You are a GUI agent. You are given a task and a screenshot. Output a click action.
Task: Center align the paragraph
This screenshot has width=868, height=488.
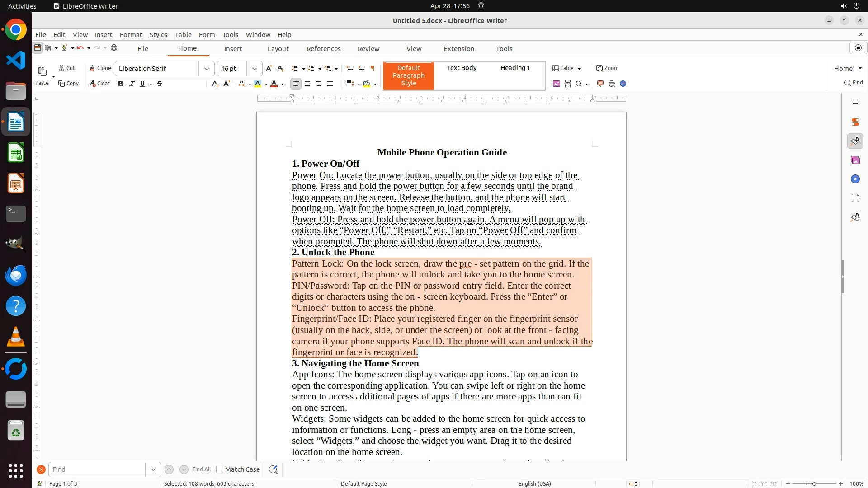307,84
